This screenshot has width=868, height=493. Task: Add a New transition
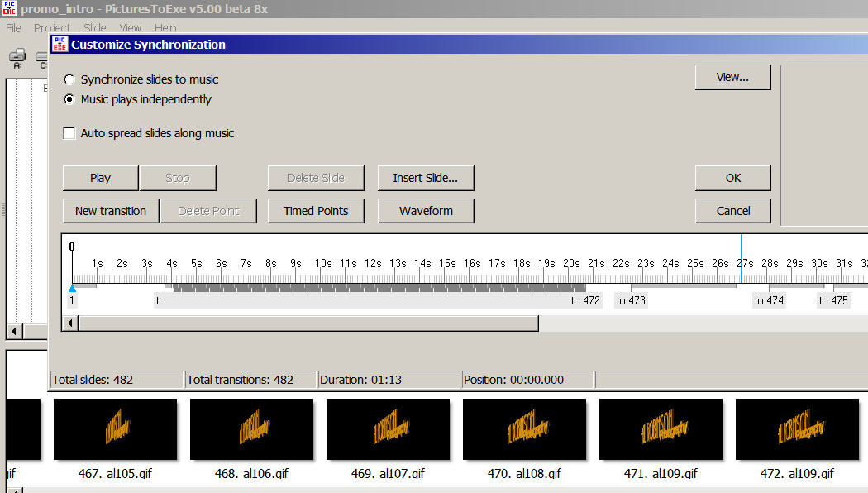point(111,211)
